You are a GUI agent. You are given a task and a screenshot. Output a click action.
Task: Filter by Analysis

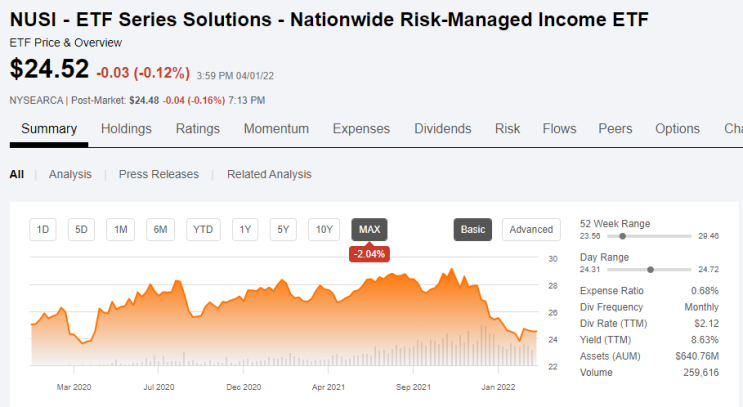click(70, 174)
